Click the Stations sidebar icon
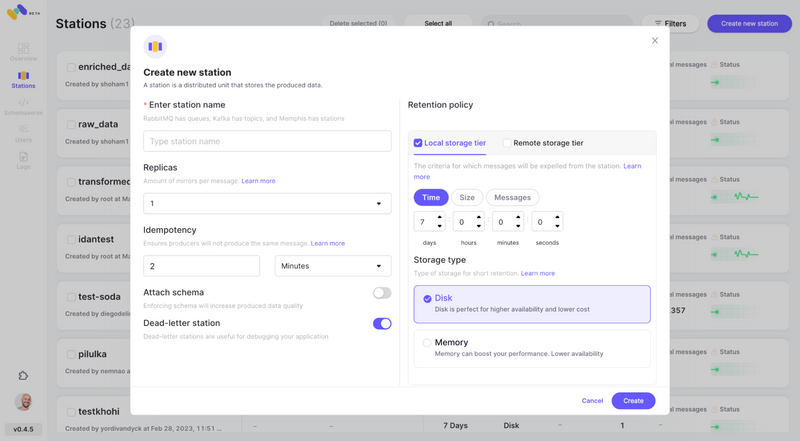Viewport: 800px width, 441px height. (x=23, y=77)
